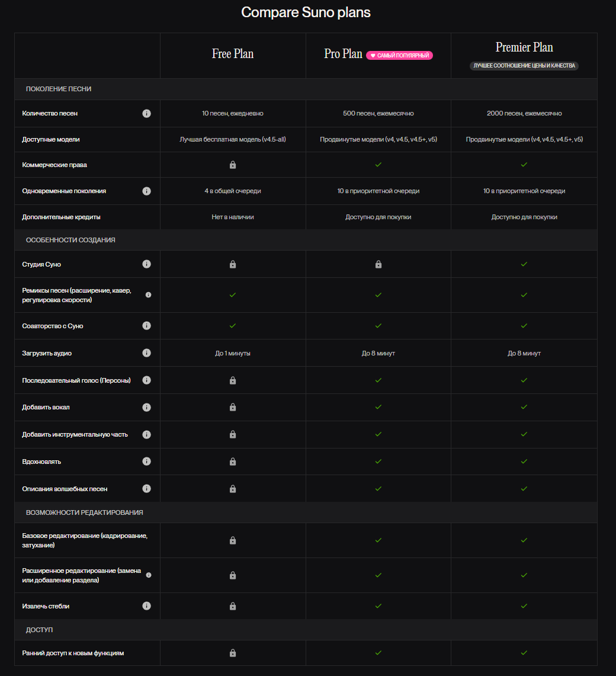The image size is (616, 676).
Task: Open info tooltip for Студия Суно
Action: pyautogui.click(x=146, y=264)
